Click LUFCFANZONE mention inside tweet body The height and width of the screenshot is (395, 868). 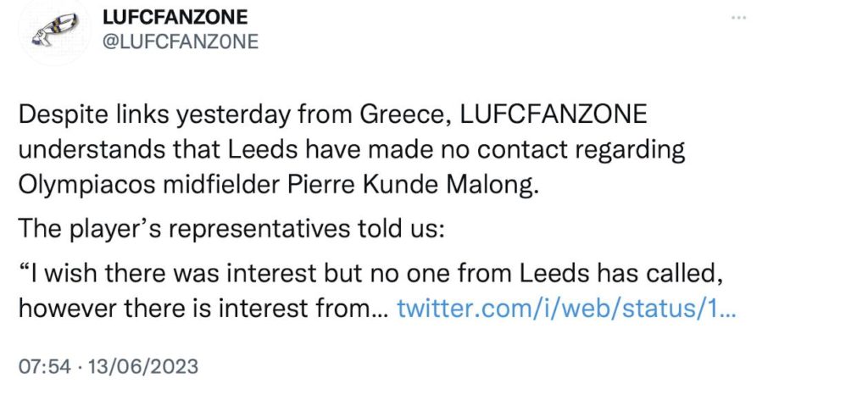coord(554,115)
